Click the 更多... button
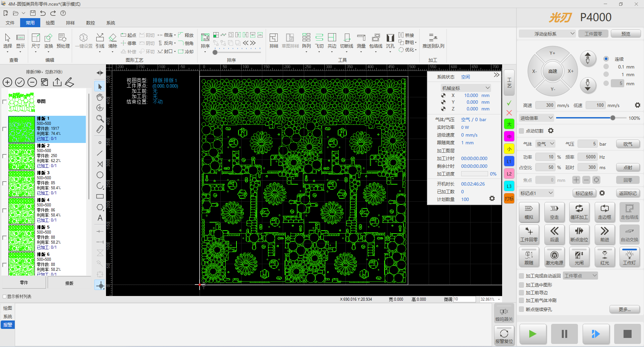The image size is (644, 347). (x=625, y=309)
